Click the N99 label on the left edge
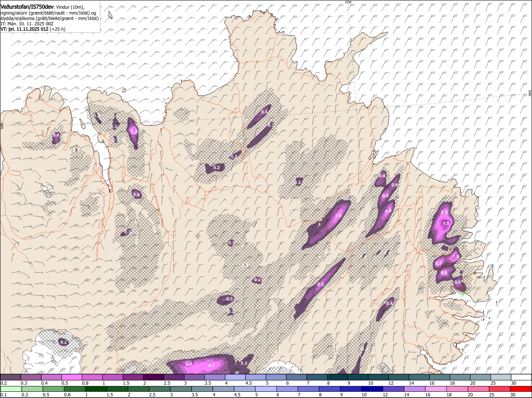The width and height of the screenshot is (532, 398). (2, 125)
